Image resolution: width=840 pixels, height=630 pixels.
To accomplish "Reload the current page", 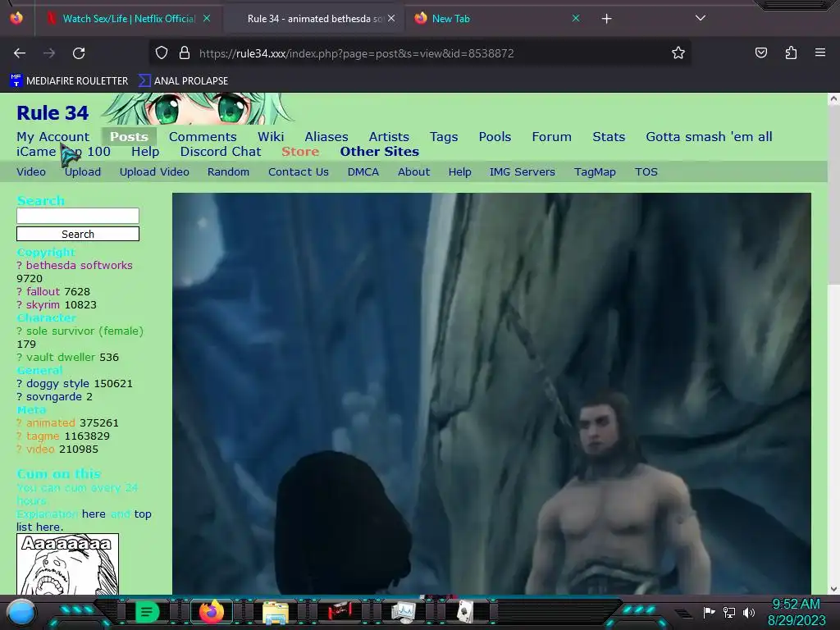I will (79, 53).
